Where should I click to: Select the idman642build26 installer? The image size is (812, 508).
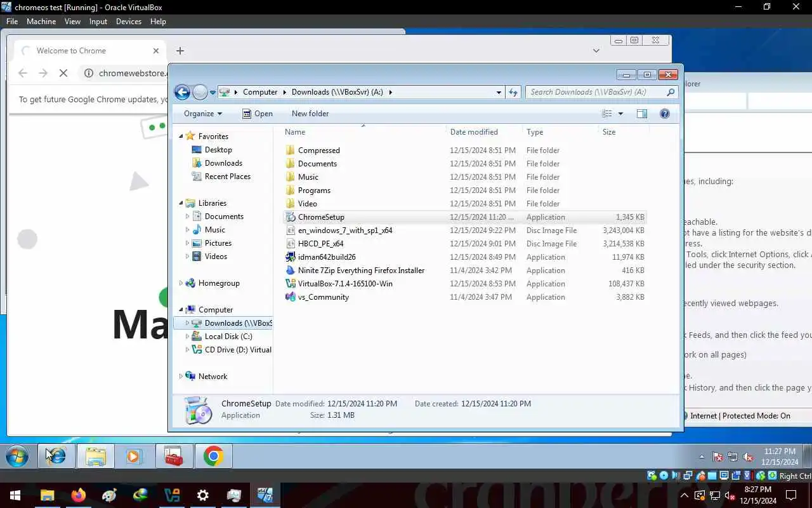464,257
